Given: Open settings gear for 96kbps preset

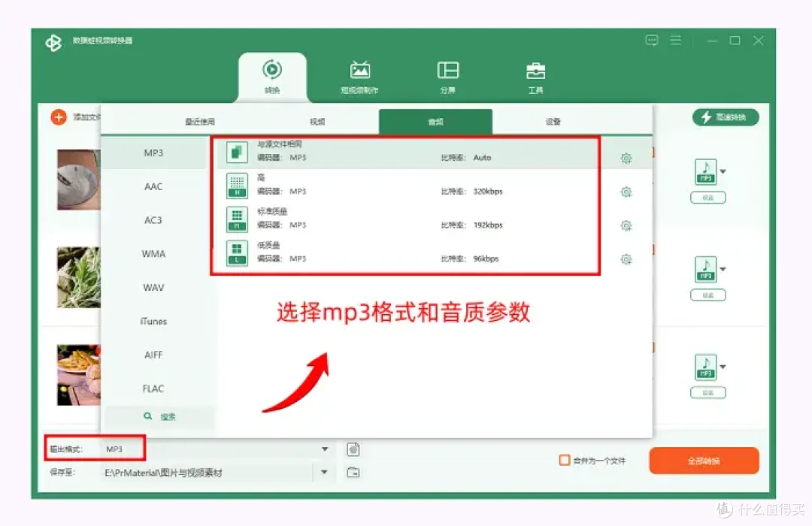Looking at the screenshot, I should click(626, 259).
